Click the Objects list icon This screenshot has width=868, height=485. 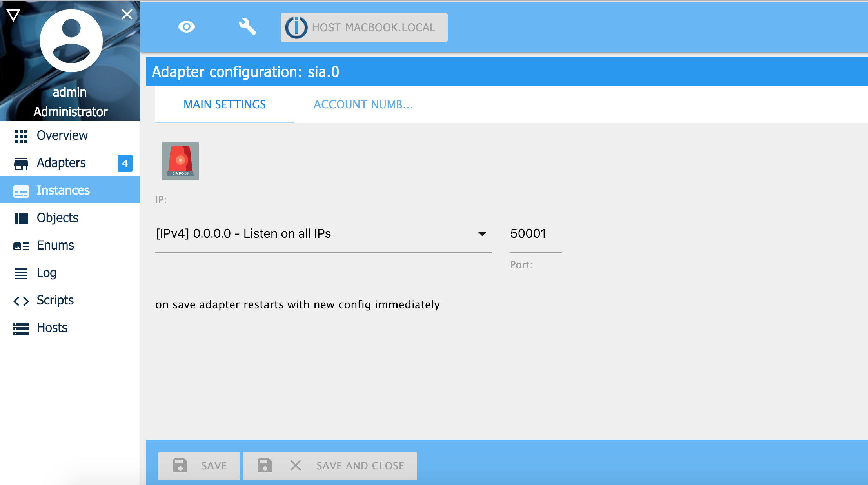(21, 218)
